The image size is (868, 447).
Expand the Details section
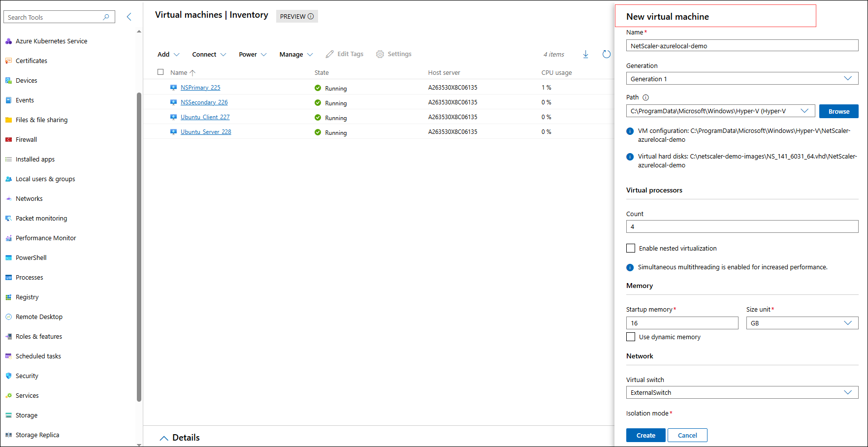pyautogui.click(x=179, y=438)
